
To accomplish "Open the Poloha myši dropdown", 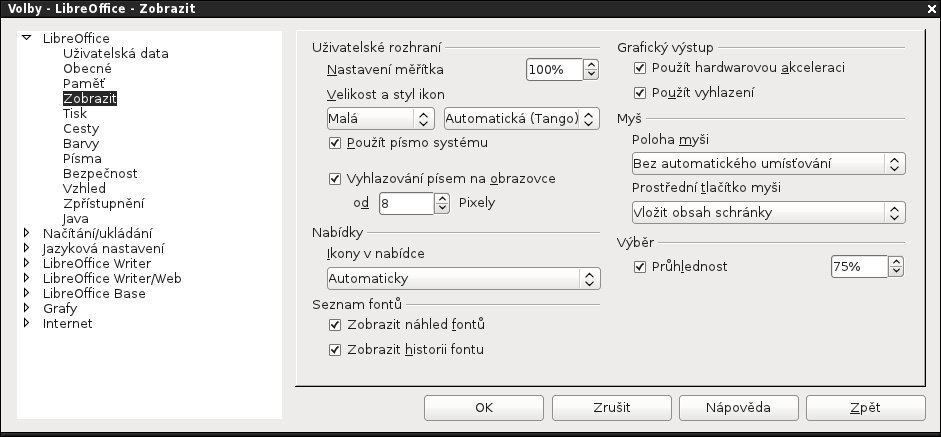I will click(x=768, y=163).
